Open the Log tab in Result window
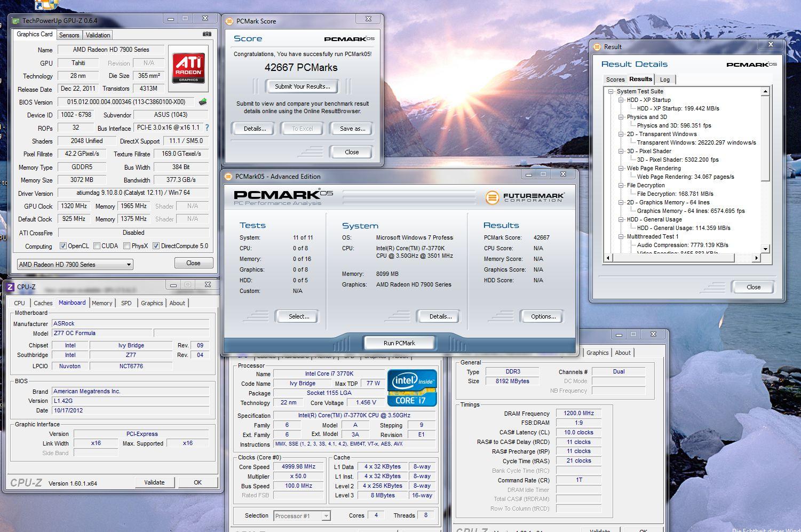The width and height of the screenshot is (801, 532). click(x=665, y=80)
